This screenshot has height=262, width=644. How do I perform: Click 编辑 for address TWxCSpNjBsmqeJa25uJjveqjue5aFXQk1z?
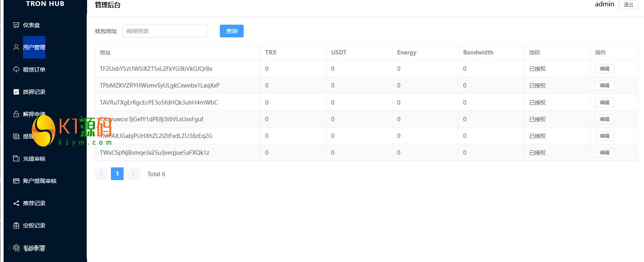[x=605, y=153]
